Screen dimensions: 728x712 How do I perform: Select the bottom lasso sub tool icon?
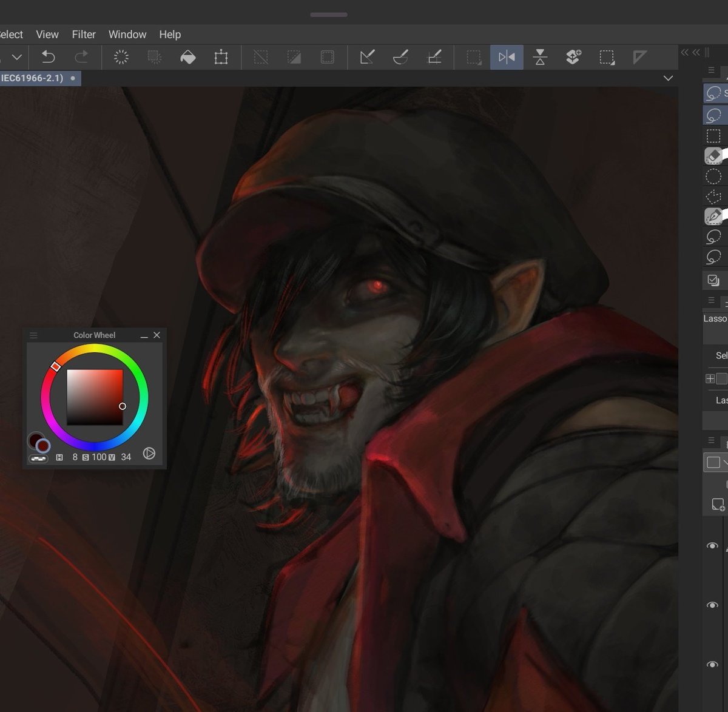[714, 257]
